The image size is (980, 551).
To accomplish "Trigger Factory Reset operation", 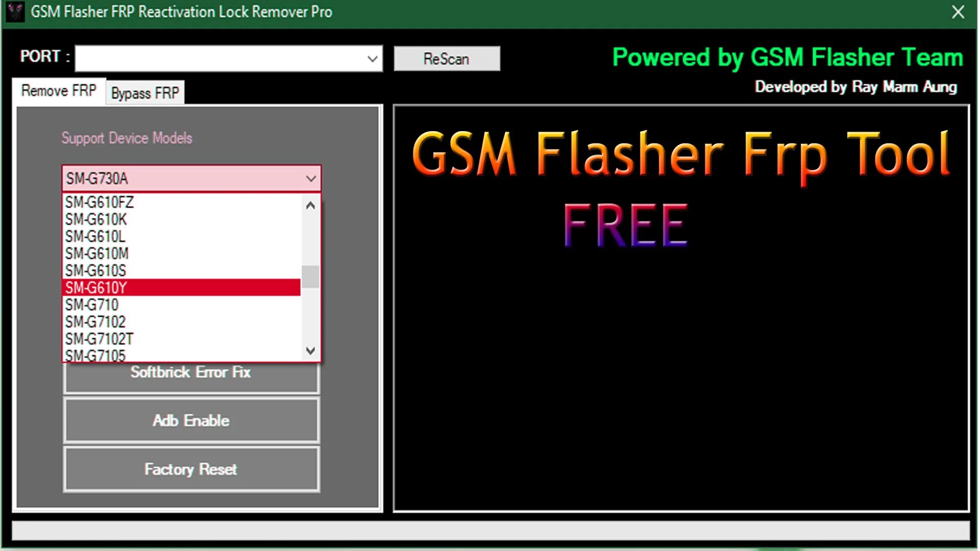I will pos(190,469).
